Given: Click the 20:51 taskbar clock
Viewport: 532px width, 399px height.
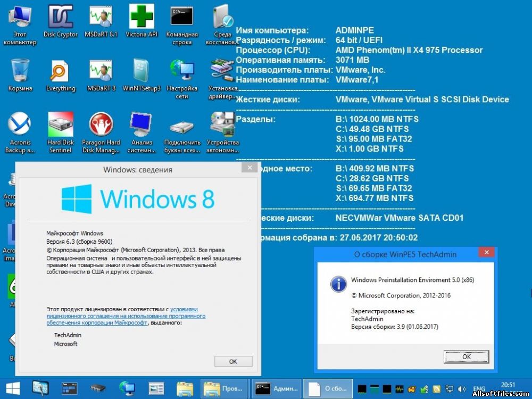Looking at the screenshot, I should click(x=508, y=385).
